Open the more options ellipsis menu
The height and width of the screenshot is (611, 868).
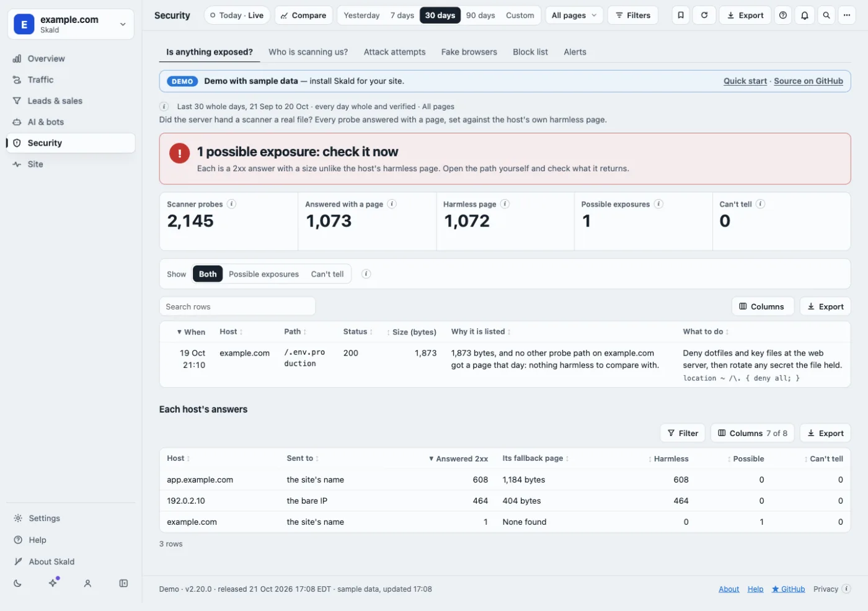[x=847, y=15]
